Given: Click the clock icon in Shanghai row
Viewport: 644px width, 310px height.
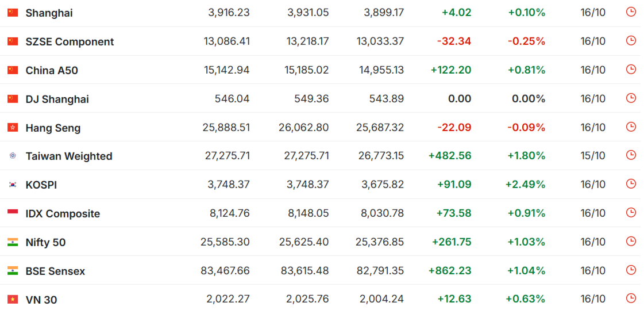Looking at the screenshot, I should pyautogui.click(x=631, y=12).
